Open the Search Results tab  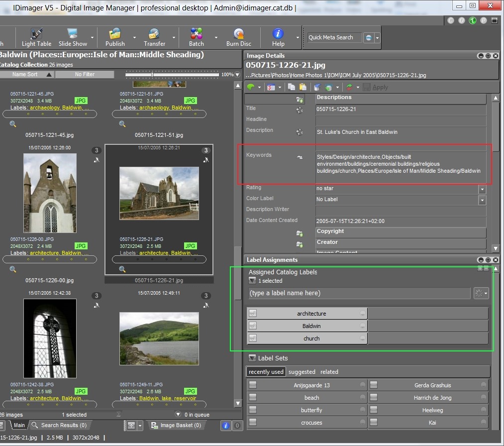(x=59, y=425)
